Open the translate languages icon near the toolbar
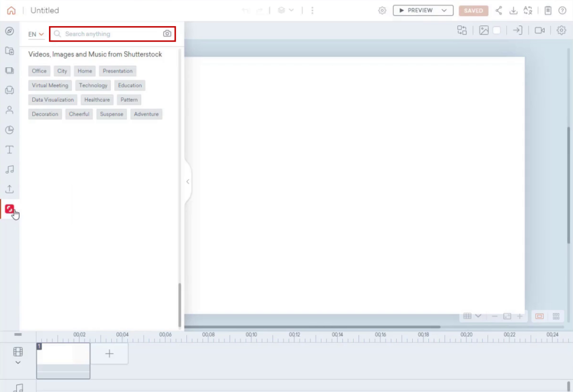This screenshot has width=573, height=392. [528, 10]
